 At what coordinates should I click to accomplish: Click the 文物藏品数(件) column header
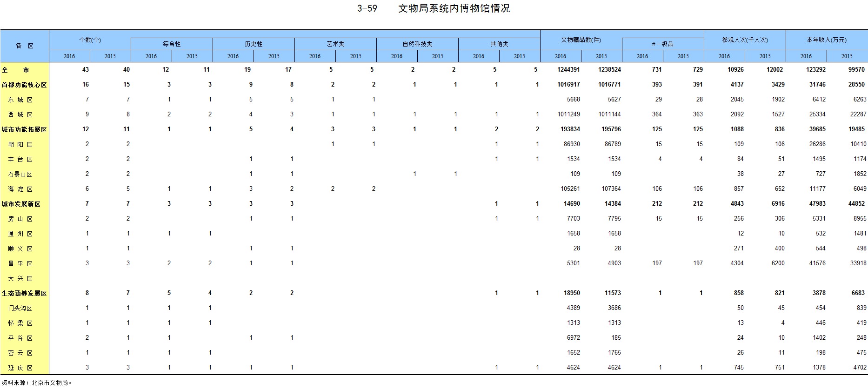581,40
